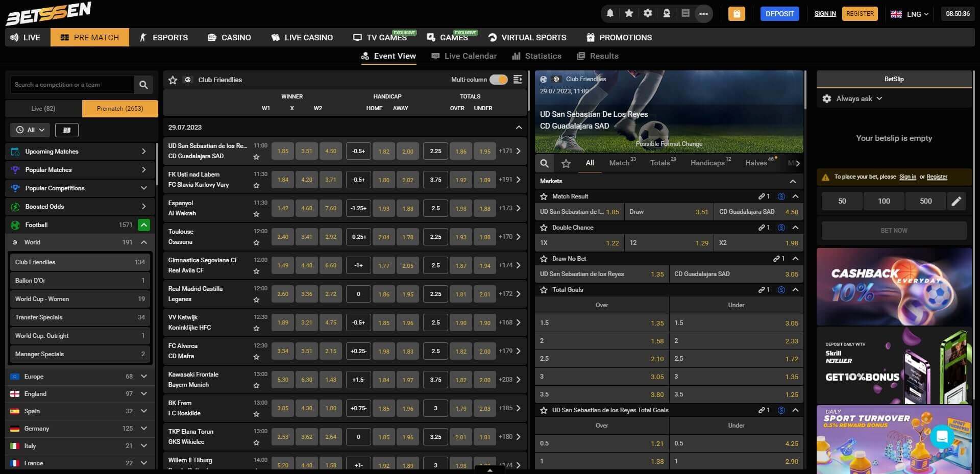
Task: Collapse the Football sport section
Action: [144, 225]
